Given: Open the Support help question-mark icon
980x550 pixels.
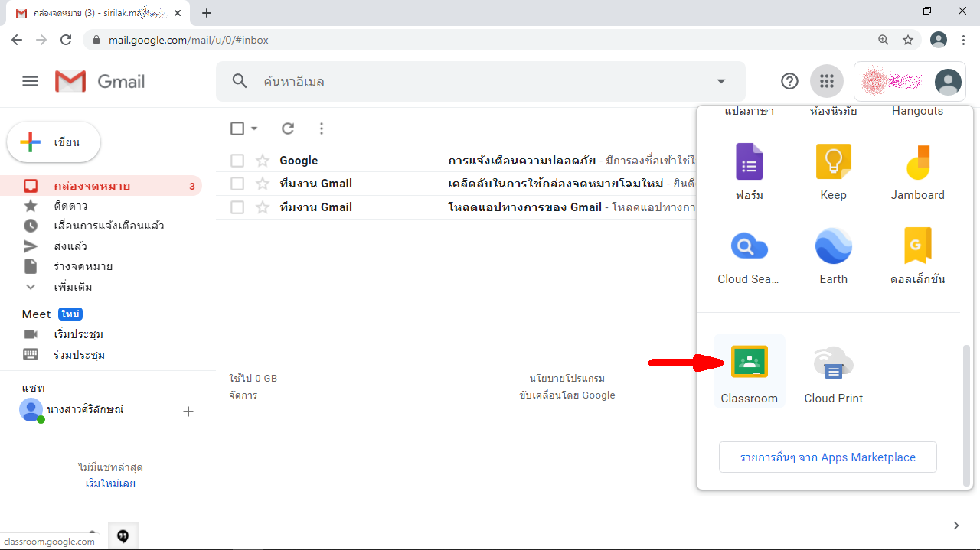Looking at the screenshot, I should [789, 81].
